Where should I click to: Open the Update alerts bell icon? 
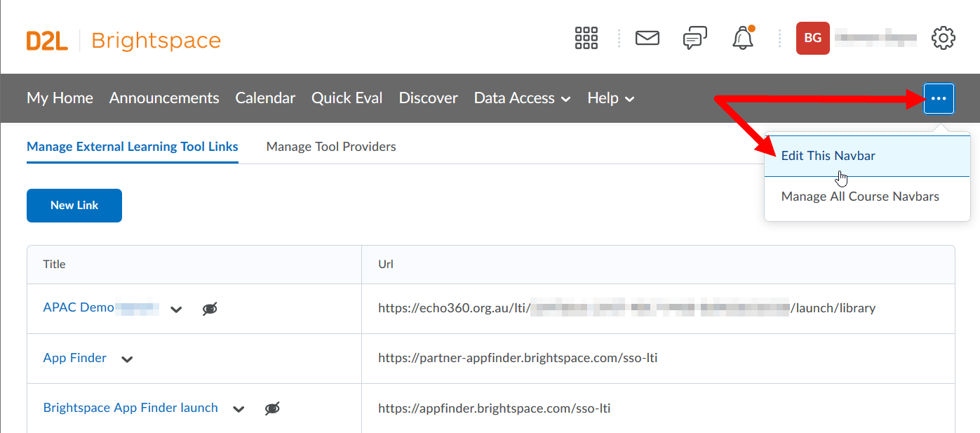[743, 38]
